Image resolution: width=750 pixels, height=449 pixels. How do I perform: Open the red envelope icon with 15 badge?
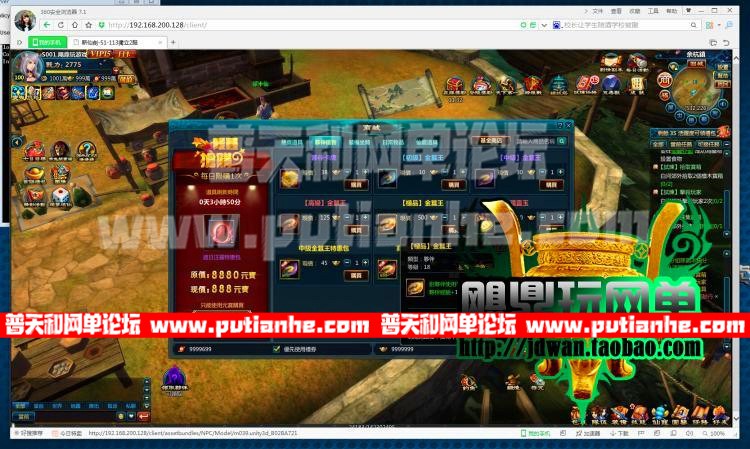585,85
